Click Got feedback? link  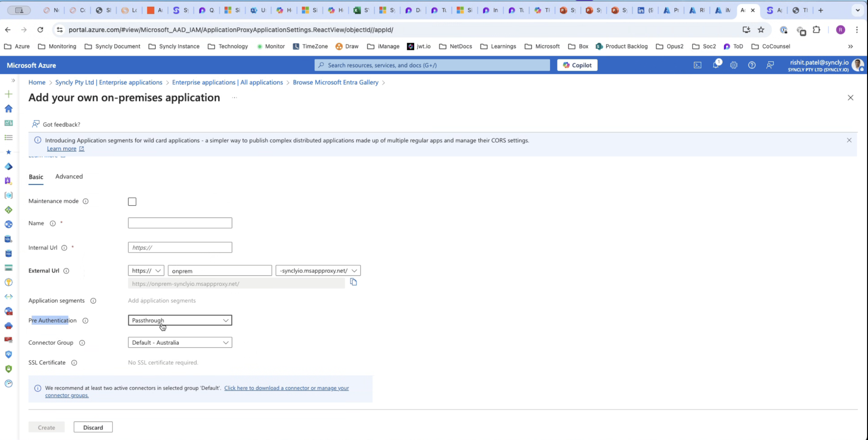(56, 125)
